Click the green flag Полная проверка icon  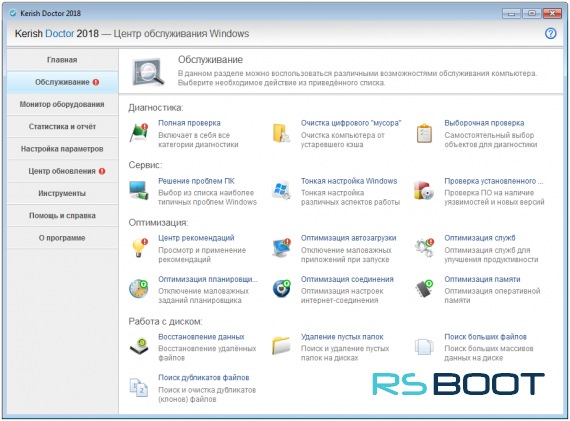139,133
